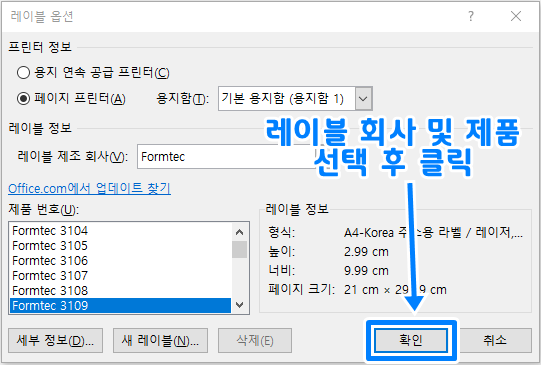Select Formtec 3106 in product list

coord(120,260)
